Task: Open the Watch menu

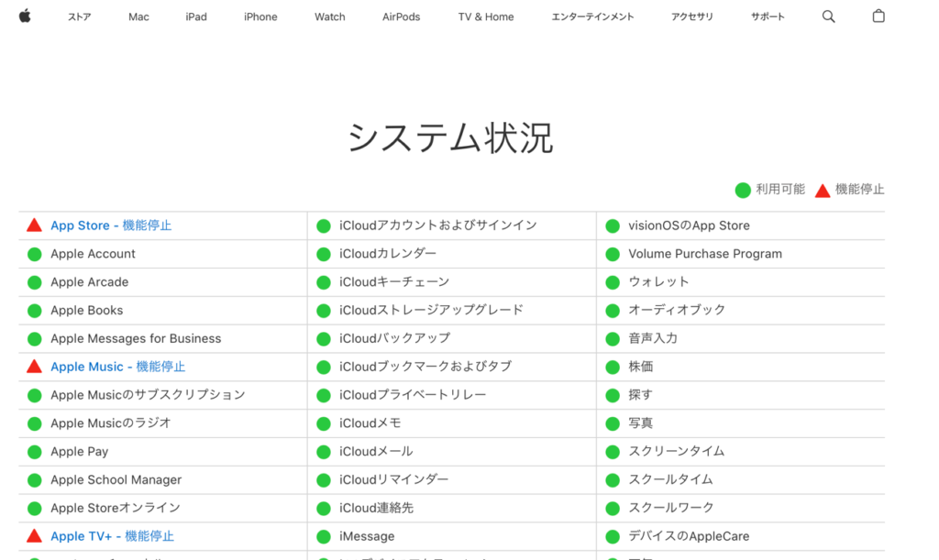Action: pyautogui.click(x=330, y=16)
